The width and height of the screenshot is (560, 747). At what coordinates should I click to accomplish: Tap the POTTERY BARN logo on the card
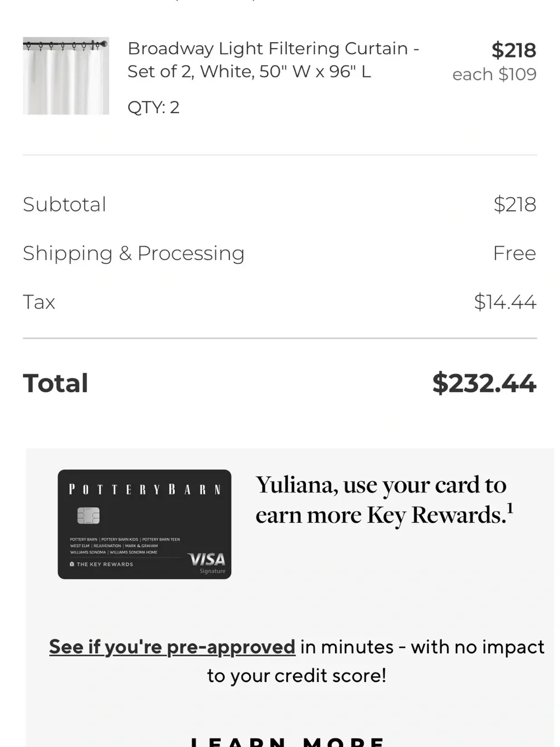(x=144, y=490)
